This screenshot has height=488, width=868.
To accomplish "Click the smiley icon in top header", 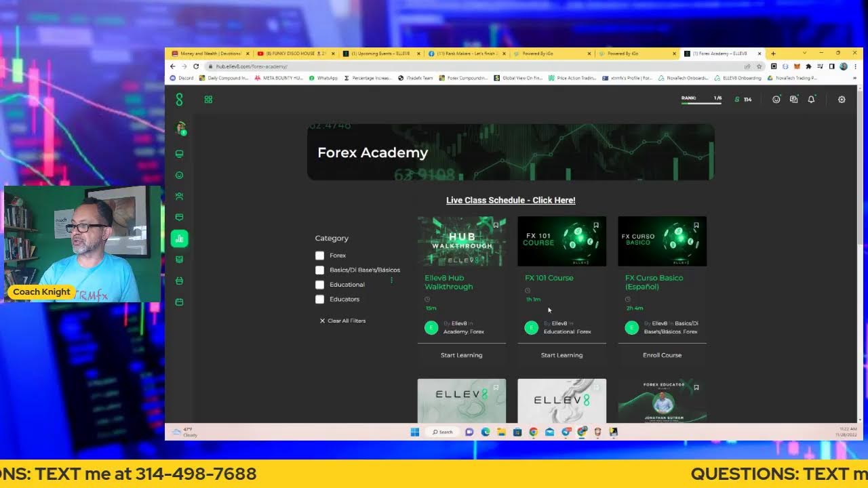I will tap(776, 100).
